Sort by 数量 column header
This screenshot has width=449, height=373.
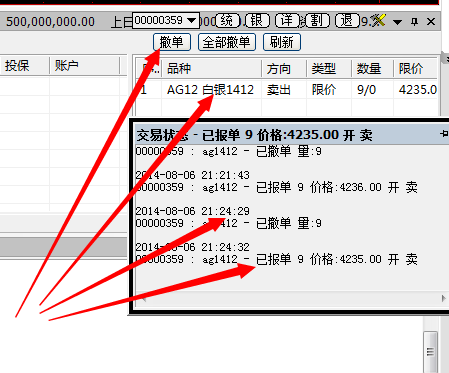(x=372, y=69)
